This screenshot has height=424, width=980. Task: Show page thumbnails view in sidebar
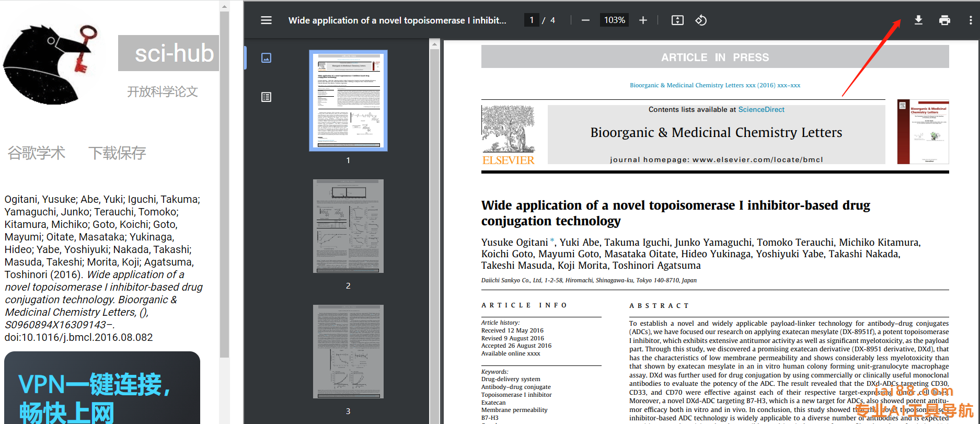(266, 58)
